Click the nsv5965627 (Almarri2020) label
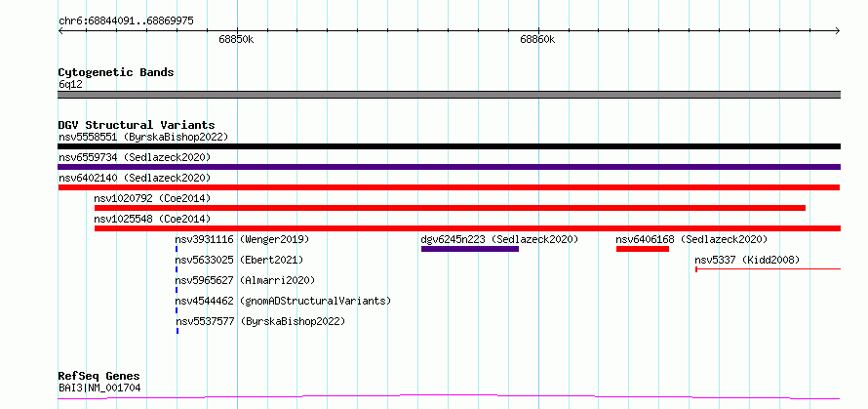This screenshot has width=868, height=409. pyautogui.click(x=245, y=280)
